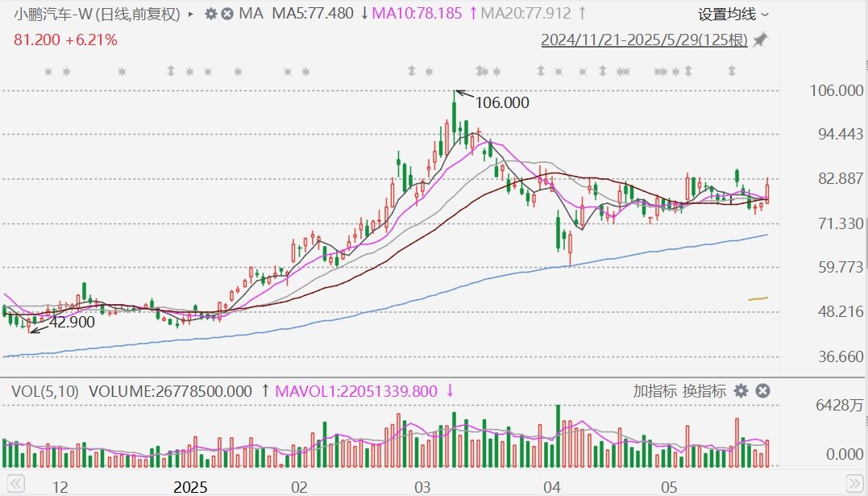The width and height of the screenshot is (868, 496).
Task: Expand the arrow next to 小鹏汽车-W title
Action: [190, 14]
